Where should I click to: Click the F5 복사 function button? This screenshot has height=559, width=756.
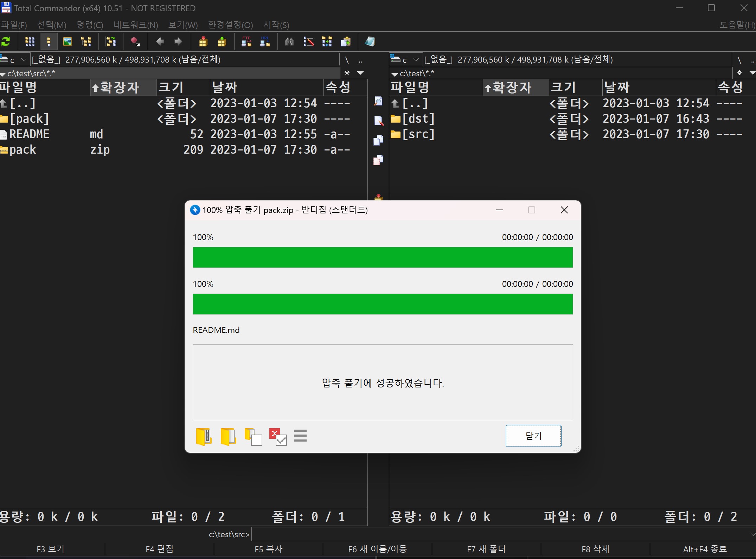click(268, 549)
